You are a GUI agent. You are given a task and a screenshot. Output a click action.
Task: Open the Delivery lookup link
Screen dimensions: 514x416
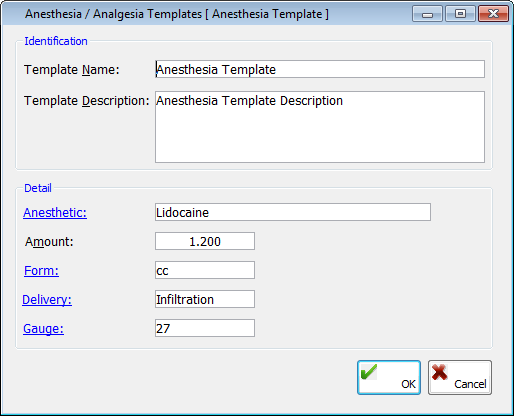click(47, 300)
